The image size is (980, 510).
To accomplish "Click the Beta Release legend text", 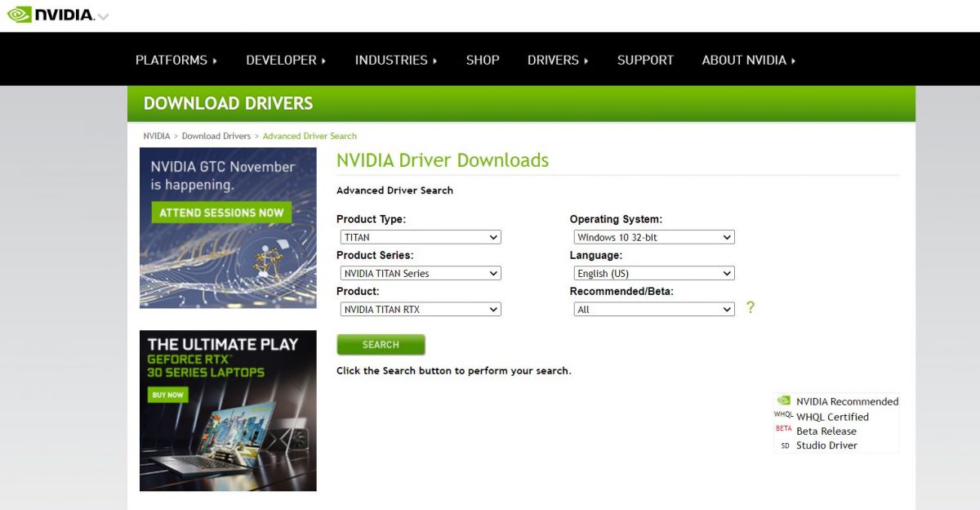I will 826,431.
